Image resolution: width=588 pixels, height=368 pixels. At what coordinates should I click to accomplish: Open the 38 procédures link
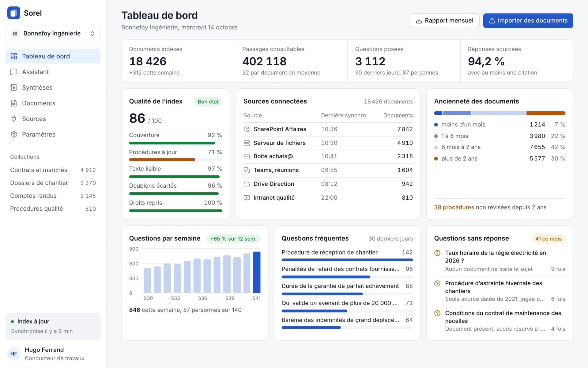pyautogui.click(x=454, y=207)
